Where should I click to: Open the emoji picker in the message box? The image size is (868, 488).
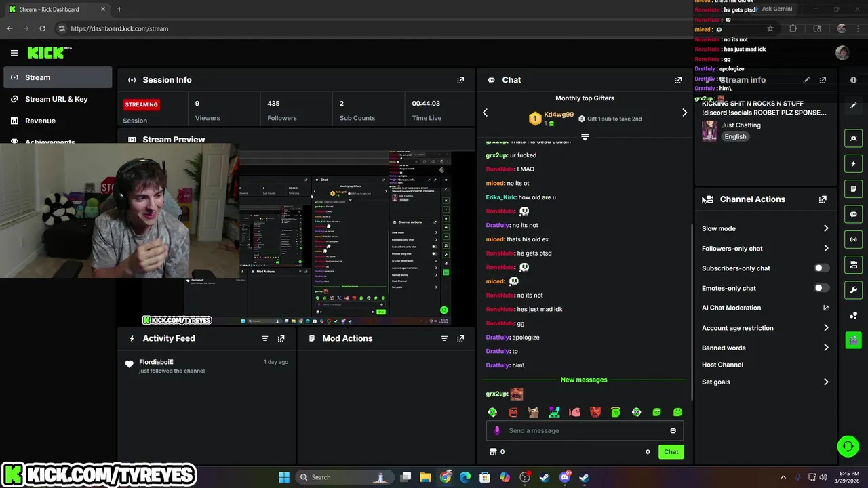(x=673, y=430)
